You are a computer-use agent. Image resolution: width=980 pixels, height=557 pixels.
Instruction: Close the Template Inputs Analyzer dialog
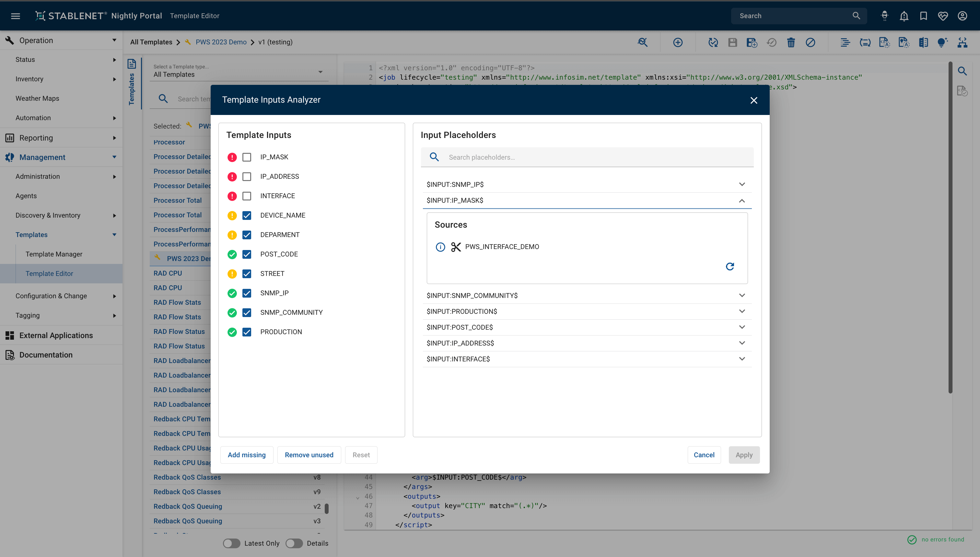coord(754,100)
